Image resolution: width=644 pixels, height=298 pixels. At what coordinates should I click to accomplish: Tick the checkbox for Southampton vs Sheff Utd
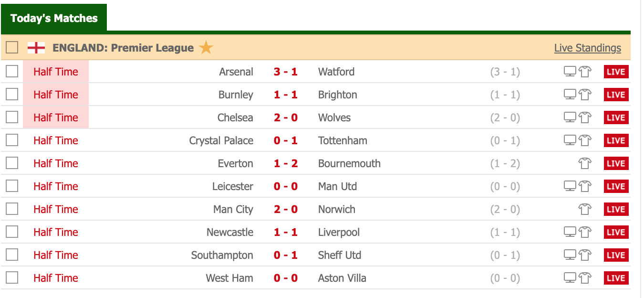tap(12, 255)
